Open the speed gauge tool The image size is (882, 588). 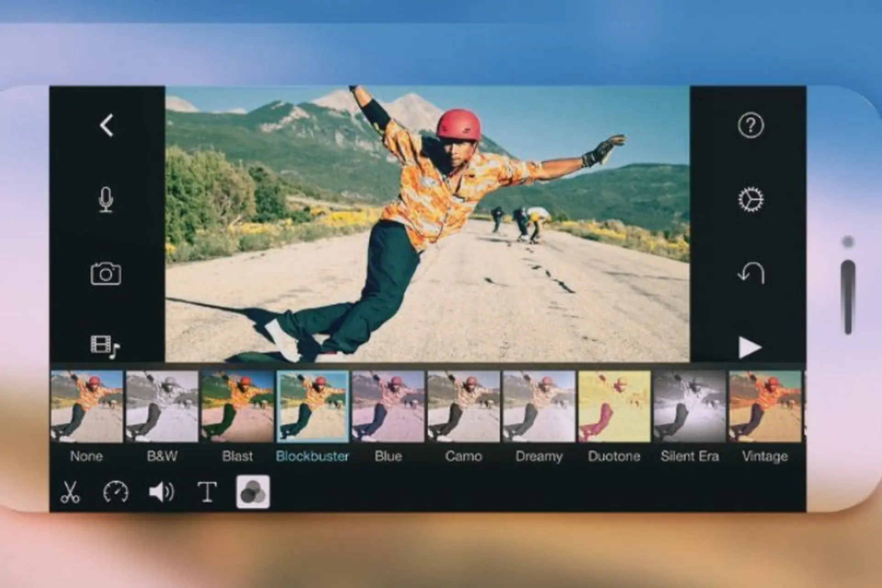tap(115, 492)
